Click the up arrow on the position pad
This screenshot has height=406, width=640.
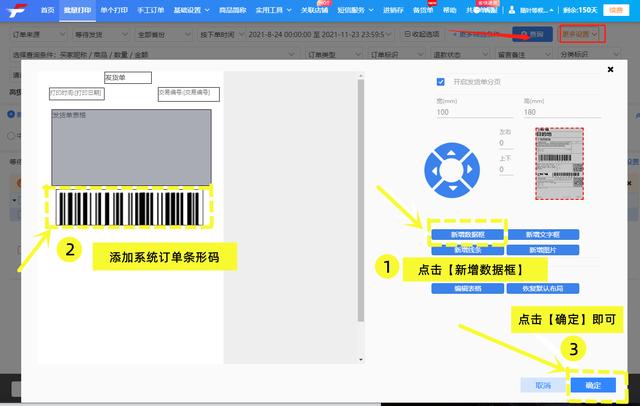(x=451, y=153)
